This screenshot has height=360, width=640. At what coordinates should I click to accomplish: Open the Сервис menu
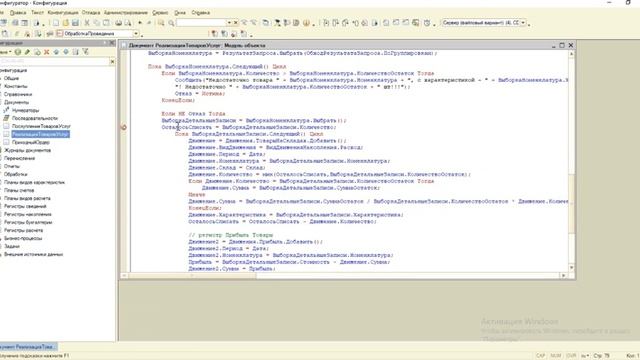click(x=160, y=13)
